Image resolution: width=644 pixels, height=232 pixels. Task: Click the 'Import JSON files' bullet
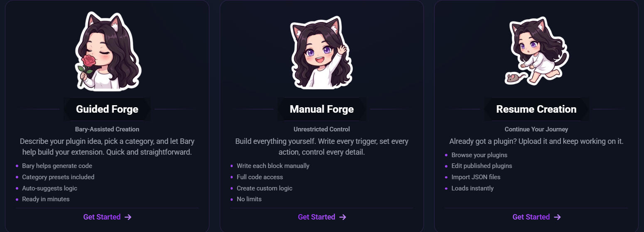(x=476, y=177)
